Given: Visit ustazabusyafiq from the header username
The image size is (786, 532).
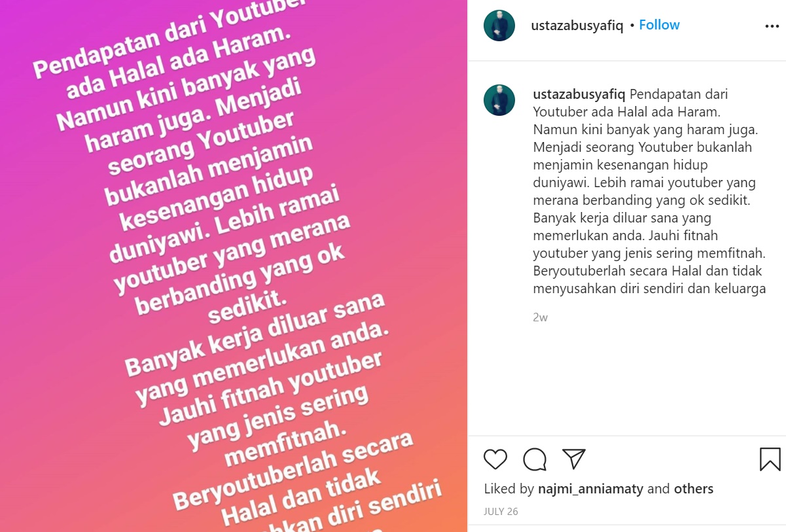Looking at the screenshot, I should (x=578, y=26).
